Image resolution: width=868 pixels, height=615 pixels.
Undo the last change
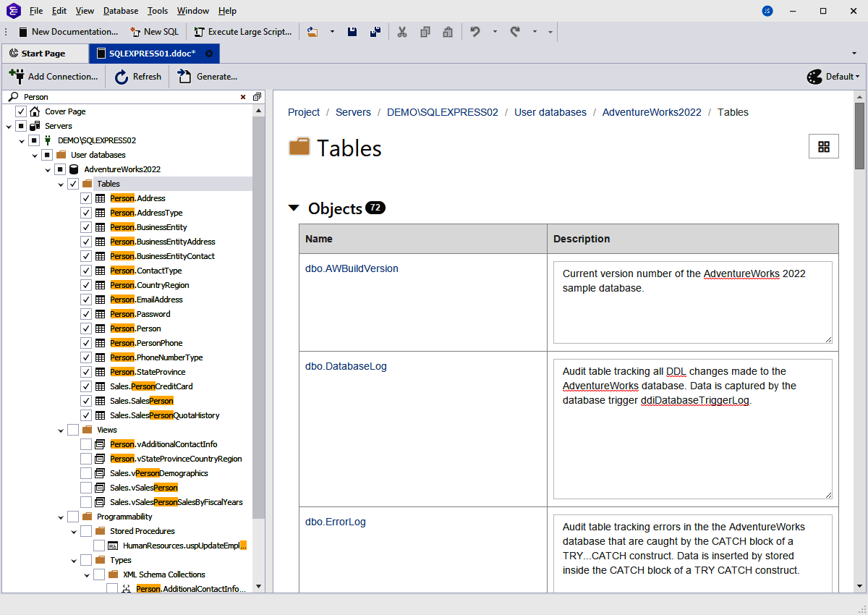477,31
